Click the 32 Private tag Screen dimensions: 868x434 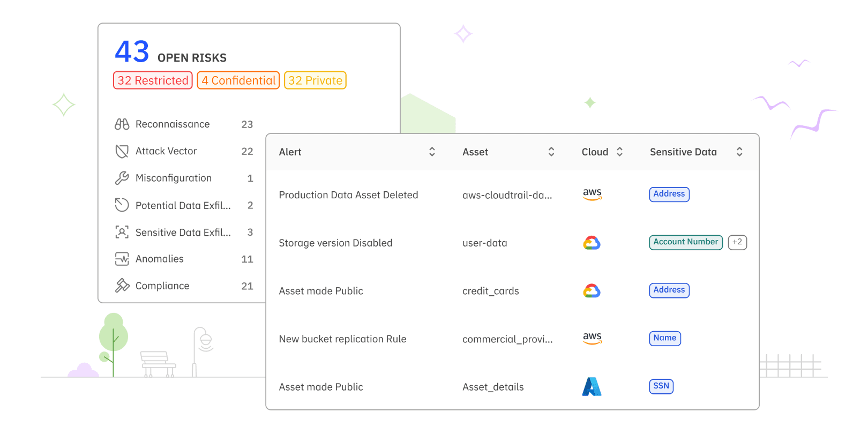315,80
